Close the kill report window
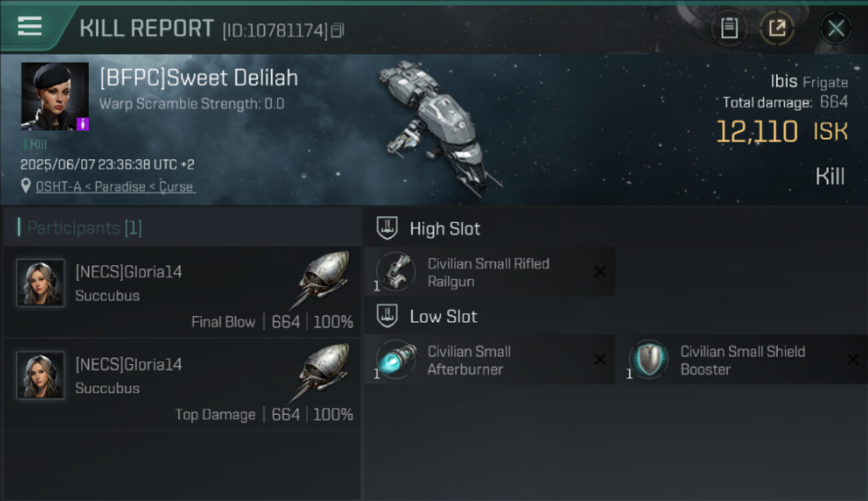 click(836, 28)
